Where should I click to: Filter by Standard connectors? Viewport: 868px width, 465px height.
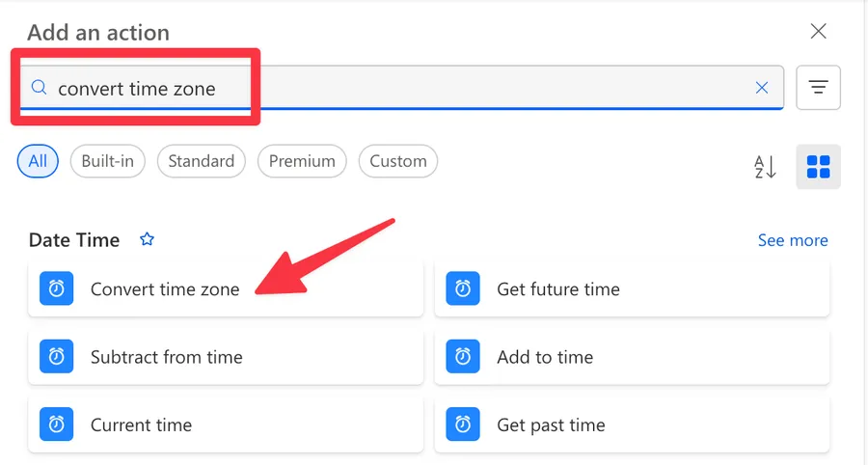[201, 161]
